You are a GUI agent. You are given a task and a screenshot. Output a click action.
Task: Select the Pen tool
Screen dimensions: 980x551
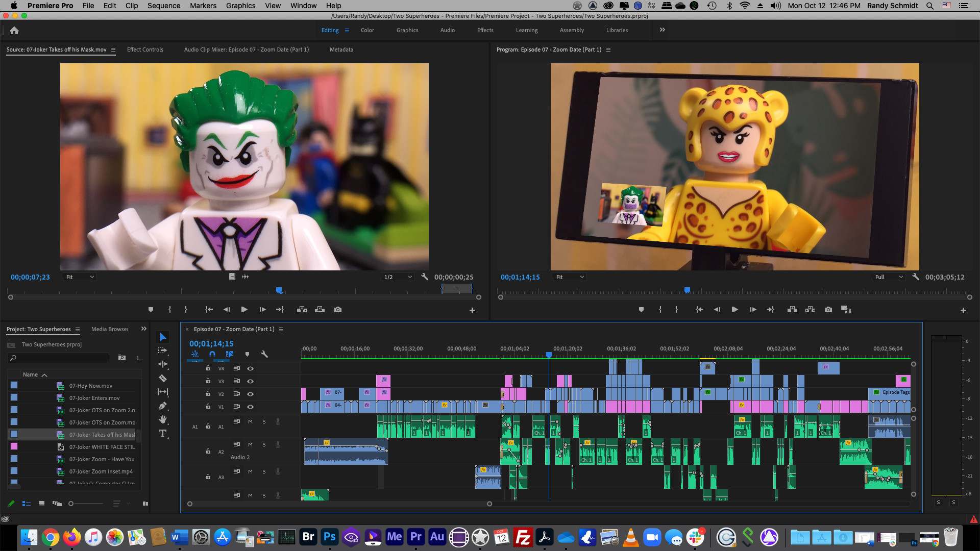[x=163, y=406]
